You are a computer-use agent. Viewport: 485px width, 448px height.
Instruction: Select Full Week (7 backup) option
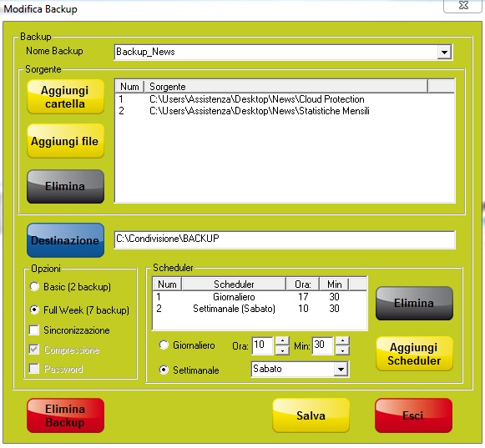[x=35, y=310]
